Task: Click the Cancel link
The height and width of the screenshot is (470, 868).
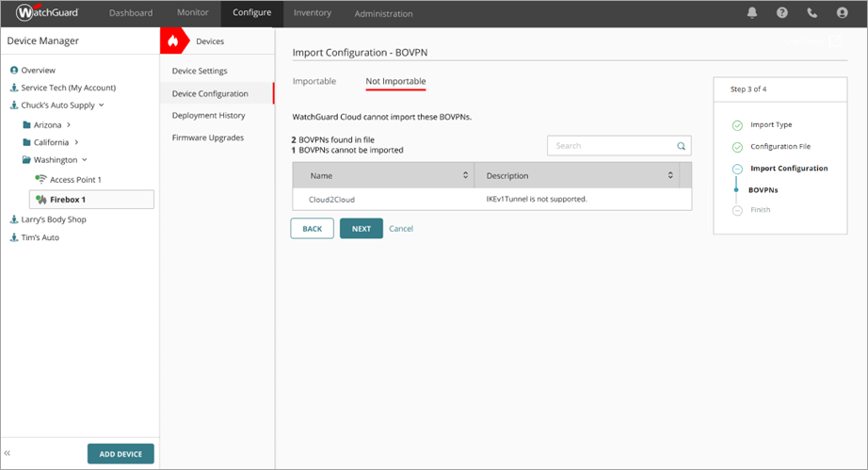Action: (x=401, y=229)
